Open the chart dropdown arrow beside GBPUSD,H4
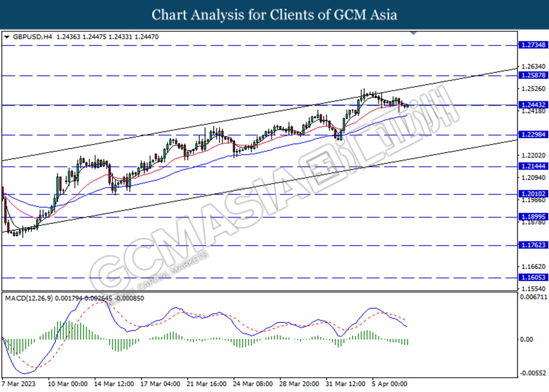549x392 pixels. click(x=7, y=37)
